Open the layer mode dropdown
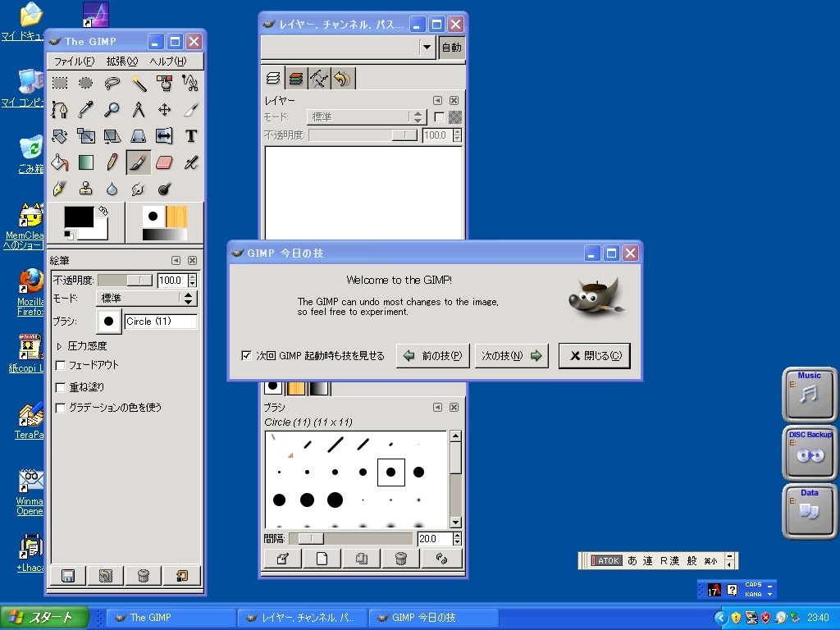 (x=367, y=116)
